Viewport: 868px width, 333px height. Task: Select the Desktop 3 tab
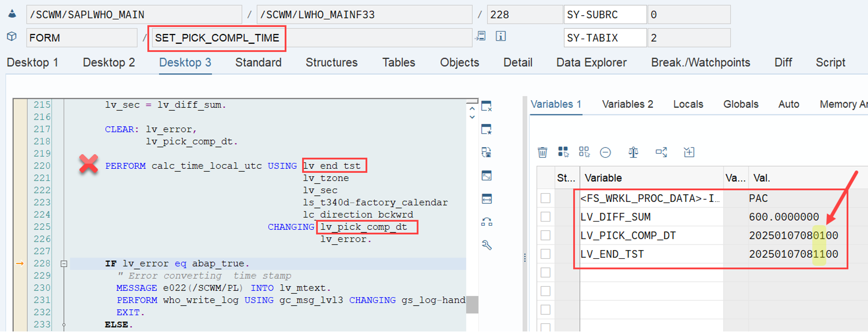click(x=185, y=62)
